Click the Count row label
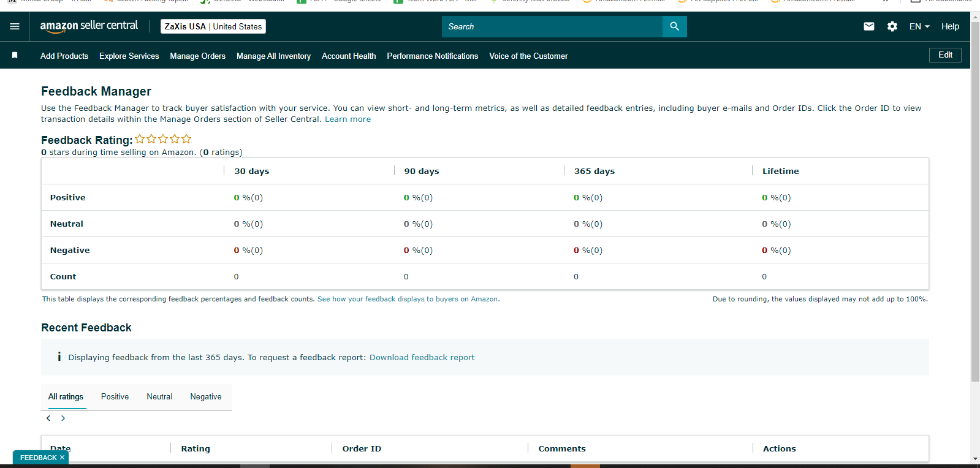The height and width of the screenshot is (468, 980). tap(63, 277)
